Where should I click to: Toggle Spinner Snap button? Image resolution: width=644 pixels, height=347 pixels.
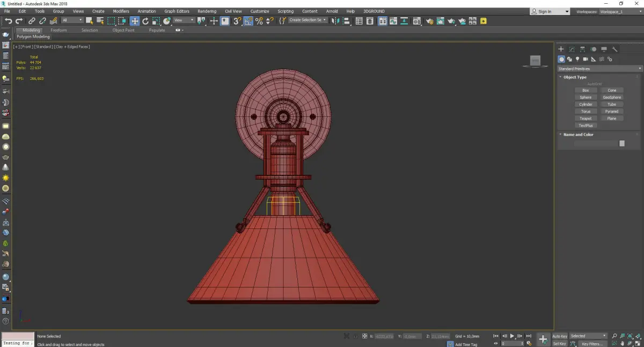pyautogui.click(x=269, y=21)
